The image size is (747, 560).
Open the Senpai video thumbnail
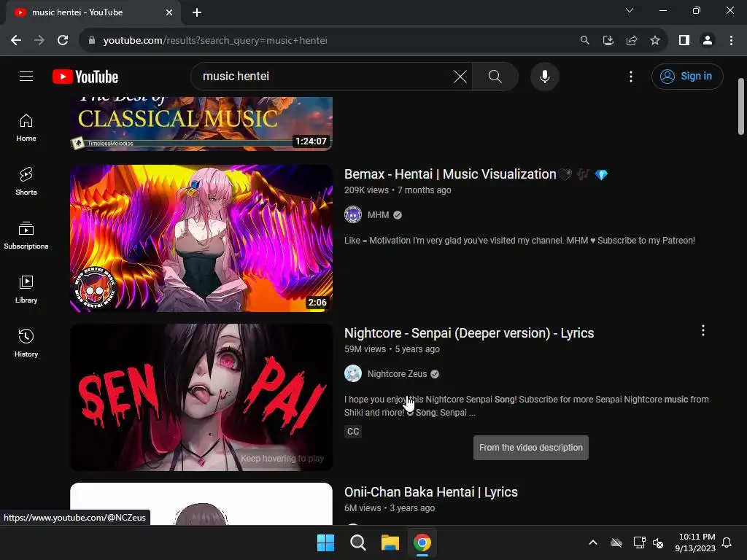pos(201,397)
